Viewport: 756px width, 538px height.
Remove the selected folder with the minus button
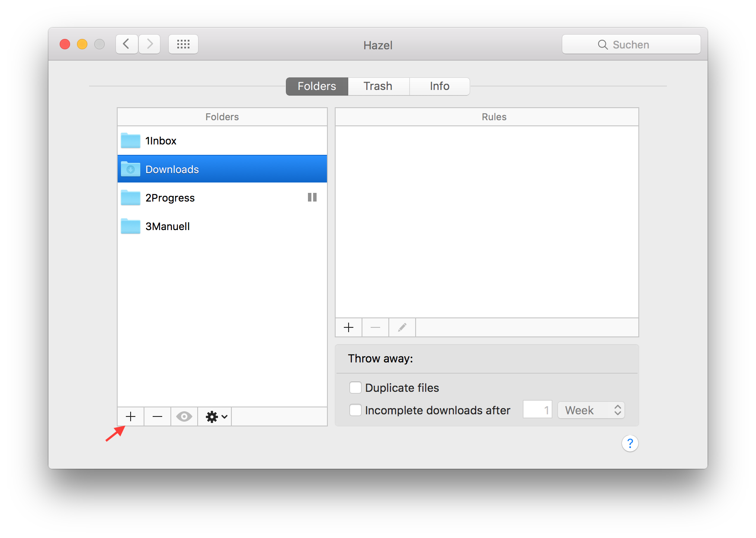(157, 416)
